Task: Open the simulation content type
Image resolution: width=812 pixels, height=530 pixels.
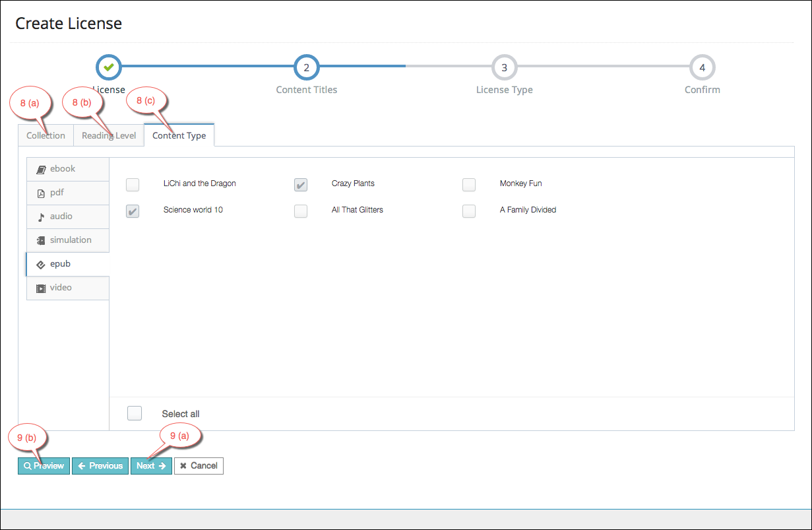Action: 68,240
